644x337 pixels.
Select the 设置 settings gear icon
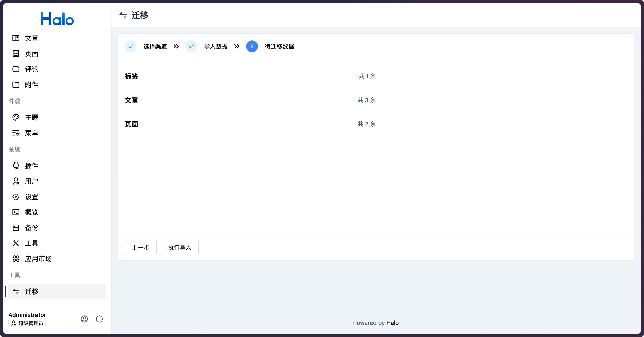(x=16, y=197)
